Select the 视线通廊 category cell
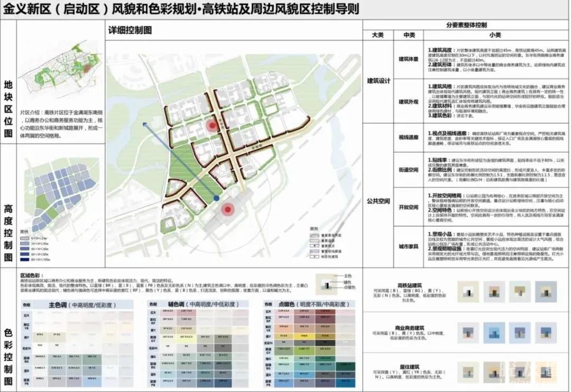 408,137
